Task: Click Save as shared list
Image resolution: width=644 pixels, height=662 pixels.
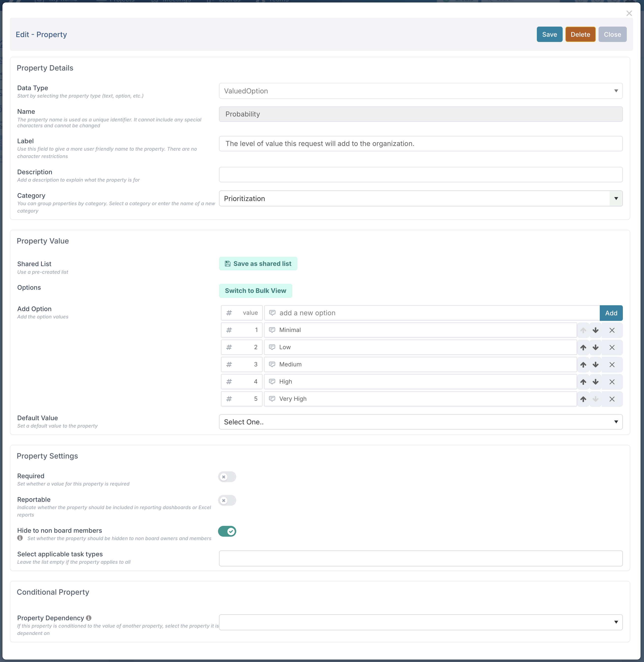Action: pos(258,264)
